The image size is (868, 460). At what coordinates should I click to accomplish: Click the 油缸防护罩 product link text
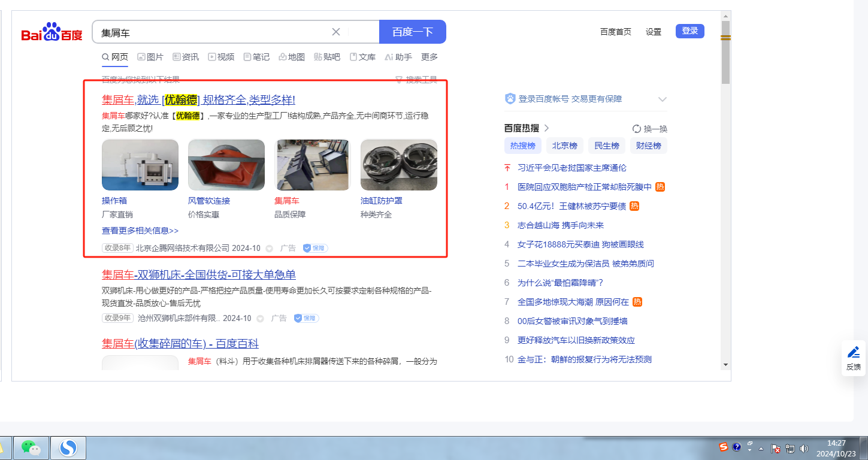382,201
